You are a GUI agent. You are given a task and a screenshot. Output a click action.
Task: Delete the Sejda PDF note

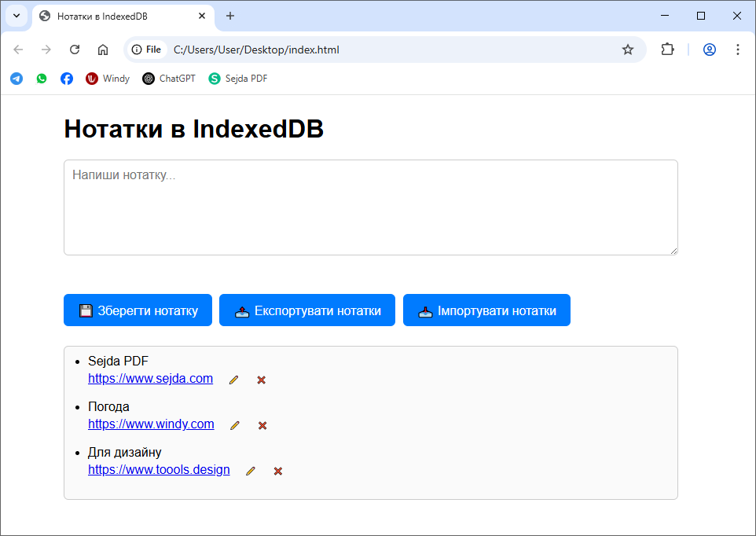pyautogui.click(x=262, y=380)
